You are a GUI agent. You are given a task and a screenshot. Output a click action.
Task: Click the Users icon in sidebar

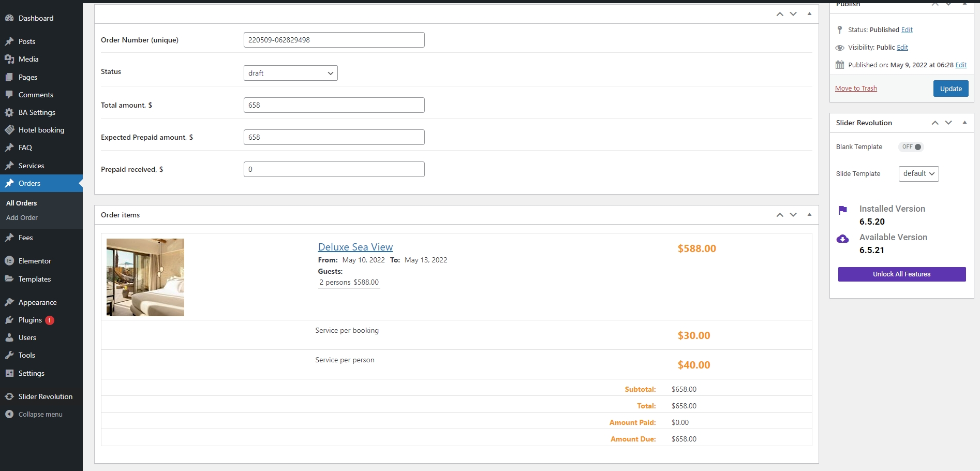9,337
